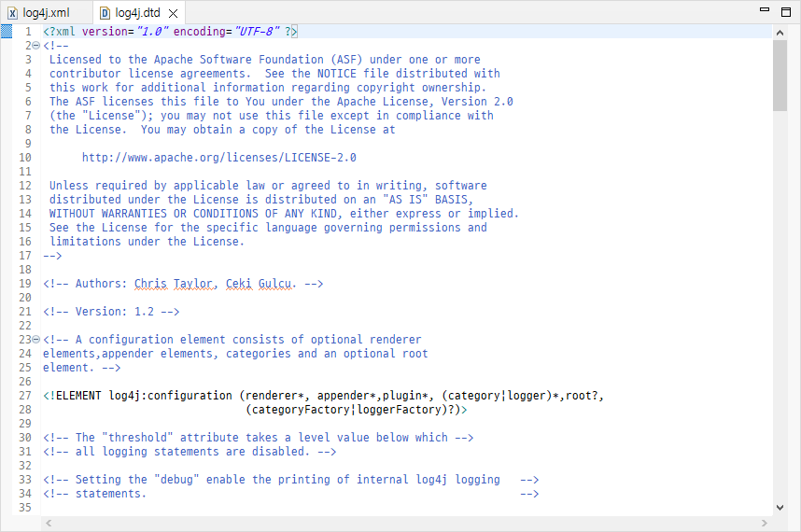Click 'The ASF licenses this file' line

[x=281, y=102]
